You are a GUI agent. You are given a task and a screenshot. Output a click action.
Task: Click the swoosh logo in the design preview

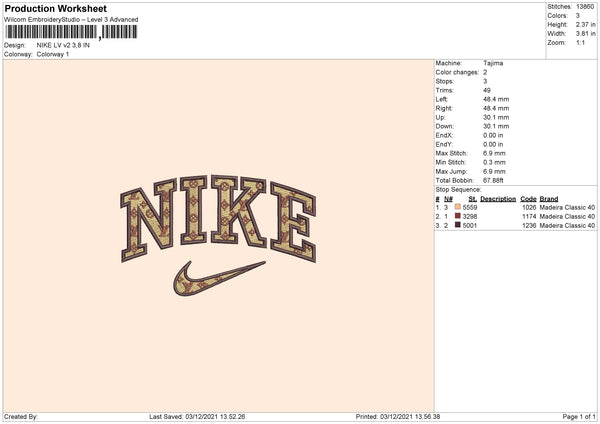tap(219, 278)
